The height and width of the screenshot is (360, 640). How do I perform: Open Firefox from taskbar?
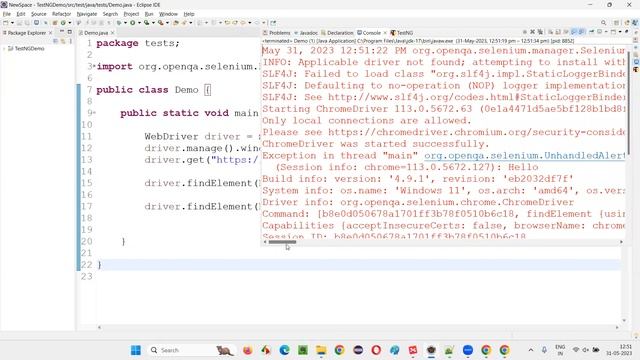[247, 350]
